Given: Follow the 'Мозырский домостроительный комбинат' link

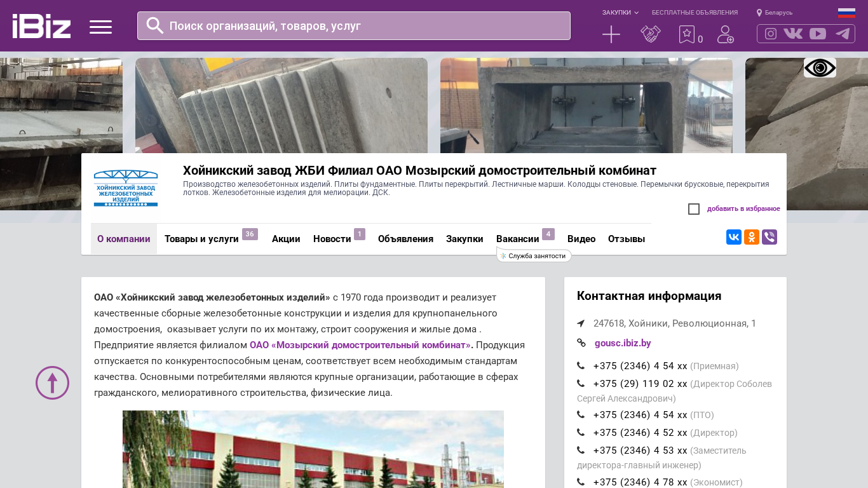Looking at the screenshot, I should 361,345.
